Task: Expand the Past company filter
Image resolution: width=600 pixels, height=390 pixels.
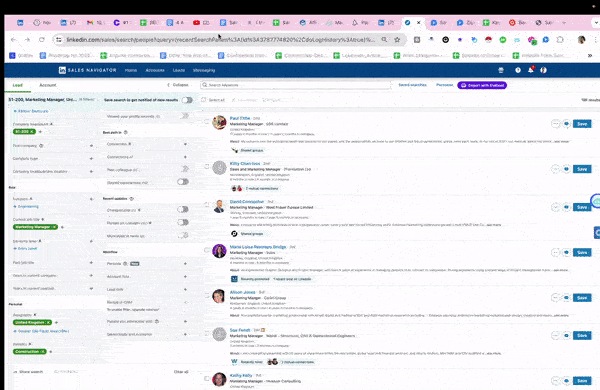Action: pos(91,145)
